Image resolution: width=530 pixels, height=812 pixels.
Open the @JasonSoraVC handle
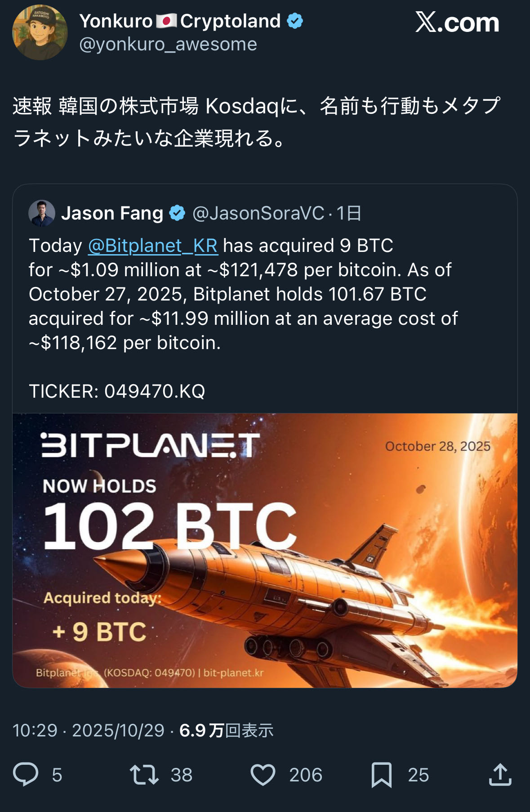point(258,213)
